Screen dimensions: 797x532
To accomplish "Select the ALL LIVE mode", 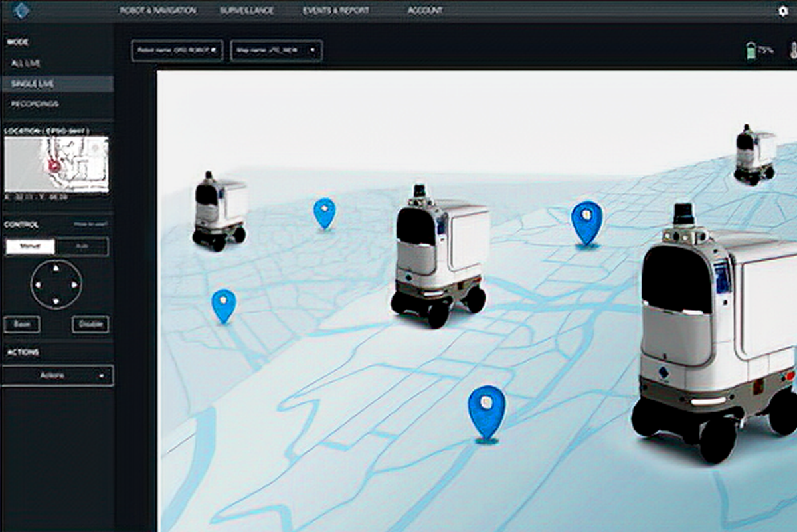I will (x=27, y=63).
